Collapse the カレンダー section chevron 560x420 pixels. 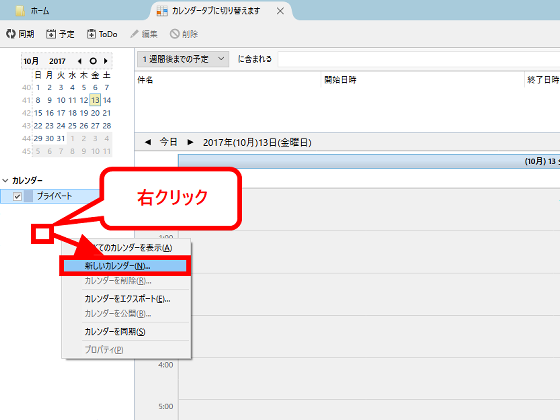click(5, 180)
